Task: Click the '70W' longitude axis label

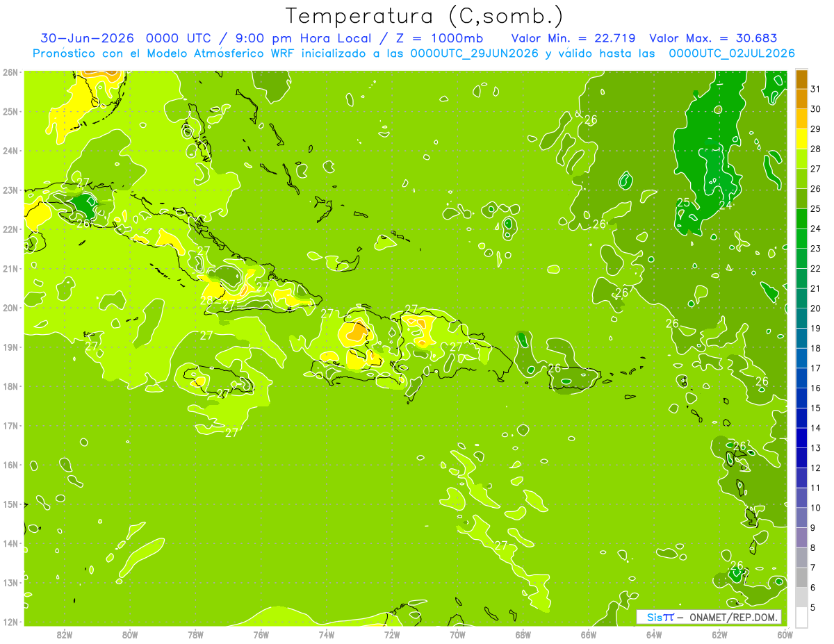Action: coord(457,634)
